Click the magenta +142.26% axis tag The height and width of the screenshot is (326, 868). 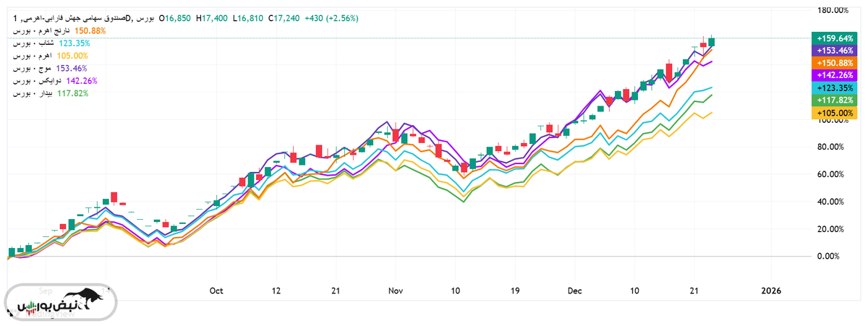pos(834,75)
